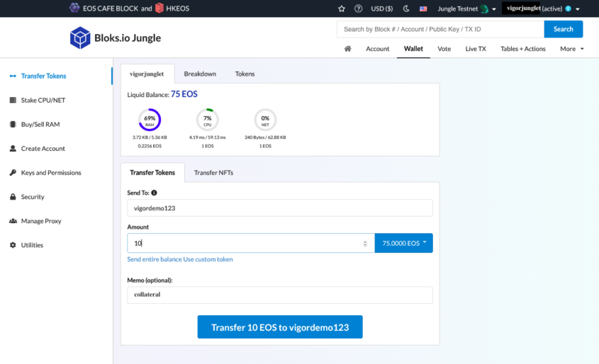Click the Stake CPU/NET sidebar icon
Image resolution: width=599 pixels, height=364 pixels.
tap(13, 100)
